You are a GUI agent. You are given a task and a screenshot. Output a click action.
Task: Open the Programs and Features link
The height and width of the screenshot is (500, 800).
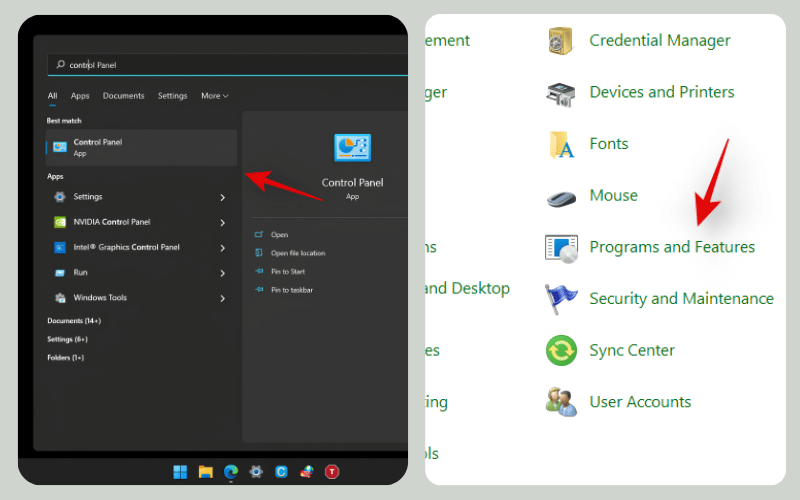point(672,247)
